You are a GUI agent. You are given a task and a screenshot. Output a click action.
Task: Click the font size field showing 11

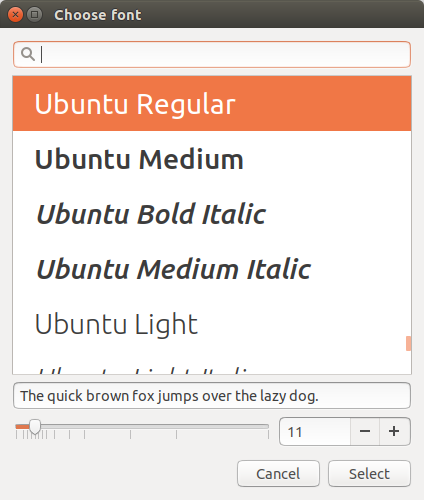[x=315, y=431]
